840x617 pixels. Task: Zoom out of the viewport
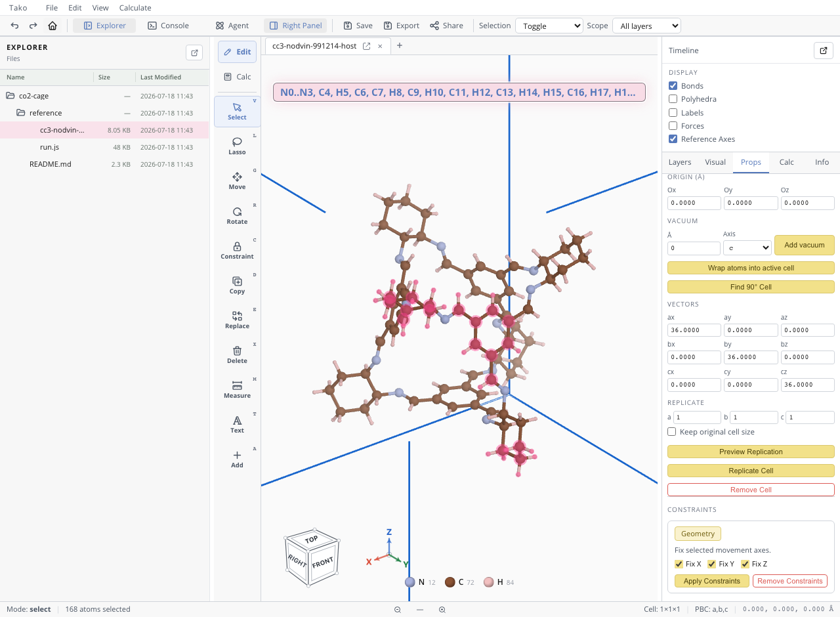point(398,610)
